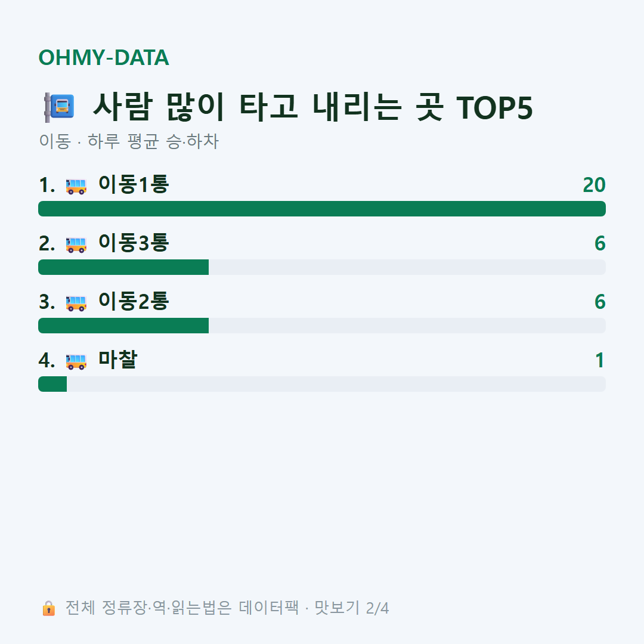Open the 전체 정류장 데이터팩 footer text
The image size is (644, 644).
coord(227,608)
